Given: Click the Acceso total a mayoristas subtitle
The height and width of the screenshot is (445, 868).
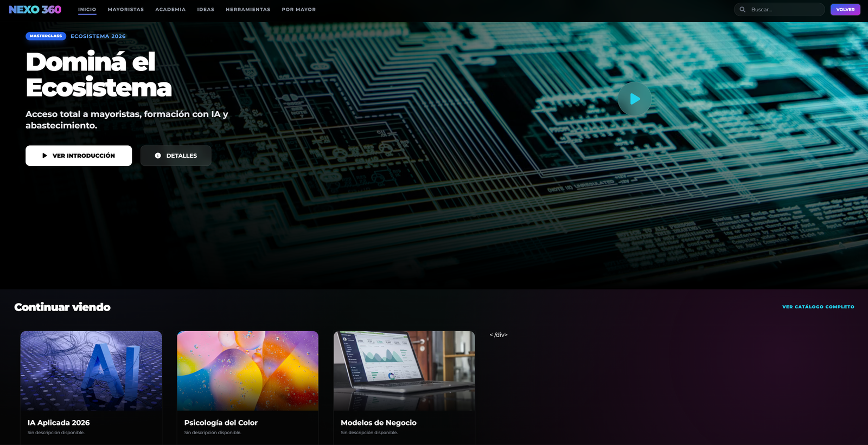Looking at the screenshot, I should [127, 120].
